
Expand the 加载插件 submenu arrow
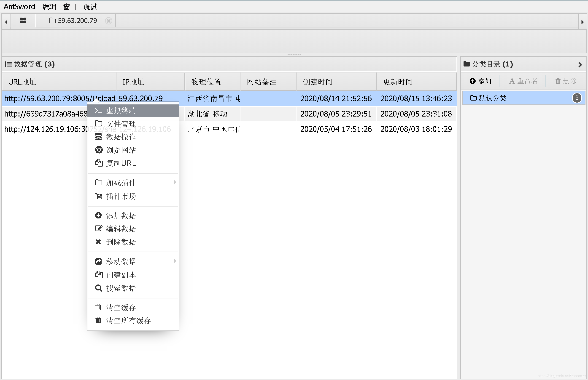pyautogui.click(x=175, y=182)
